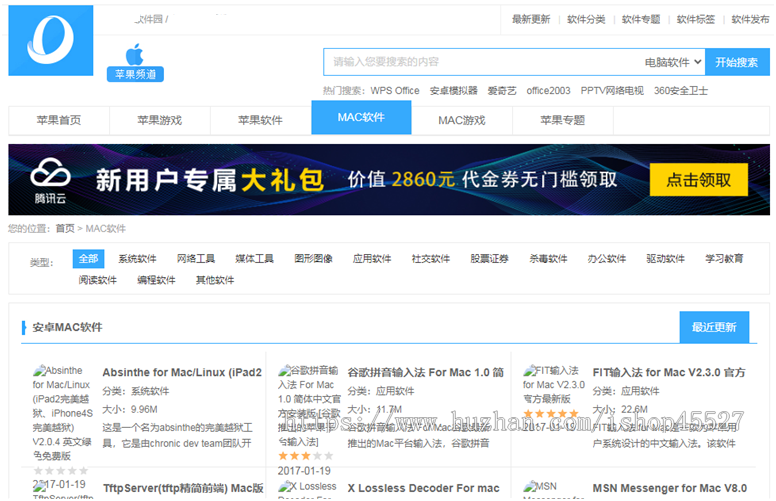Open 软件标签 in top navigation
This screenshot has width=776, height=501.
[x=696, y=19]
